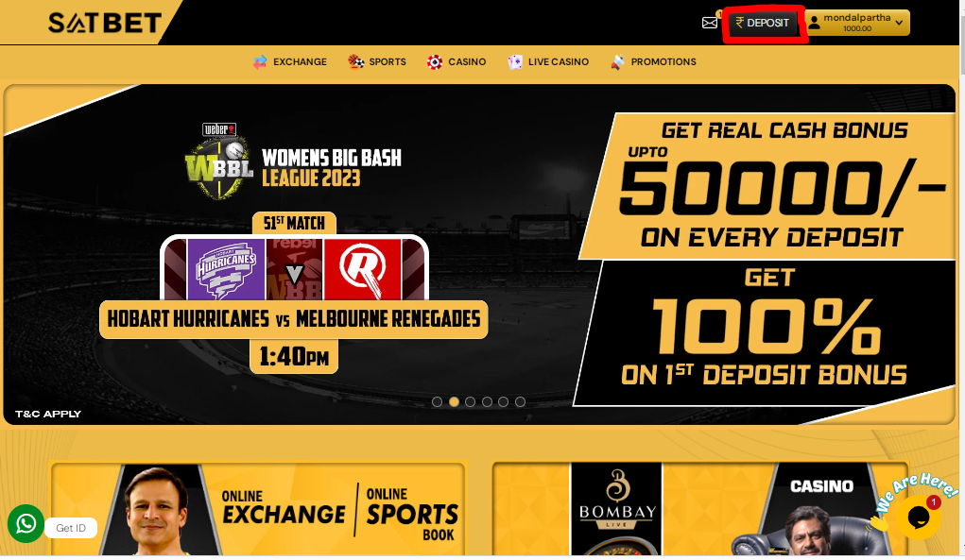Show the fourth carousel slide dot
This screenshot has height=560, width=965.
487,402
